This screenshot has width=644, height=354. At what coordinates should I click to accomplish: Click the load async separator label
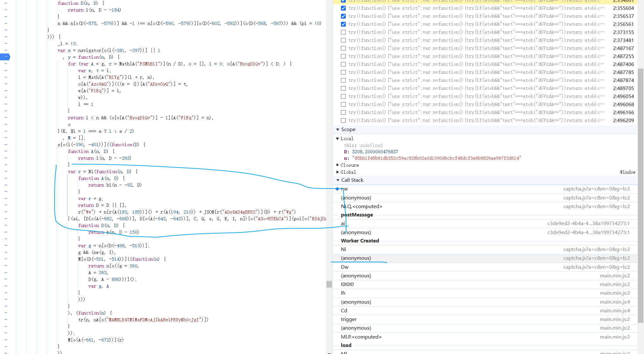click(346, 345)
